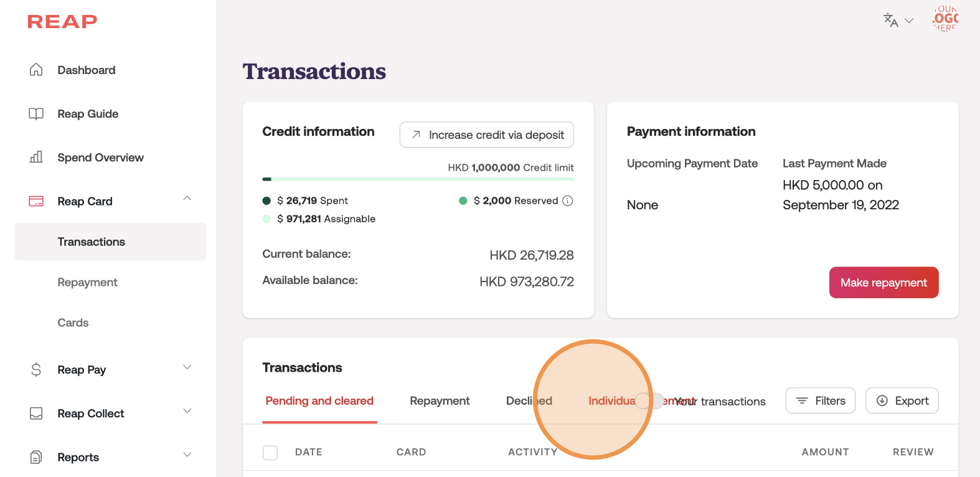Screen dimensions: 980x477
Task: Click the Reap Guide book icon
Action: pyautogui.click(x=36, y=114)
